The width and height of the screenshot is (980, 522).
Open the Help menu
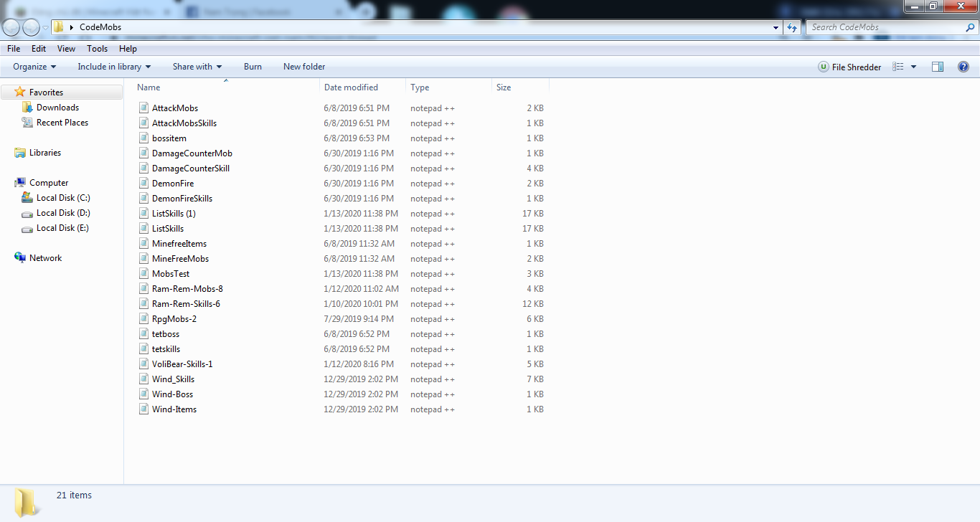[128, 49]
